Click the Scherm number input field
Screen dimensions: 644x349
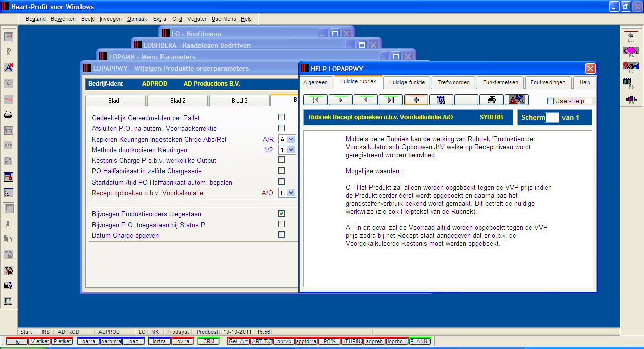click(552, 117)
